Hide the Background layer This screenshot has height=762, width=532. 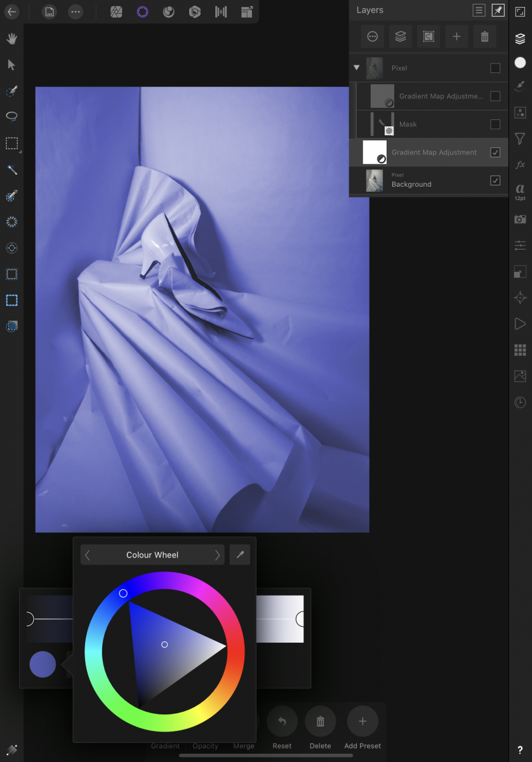click(495, 181)
